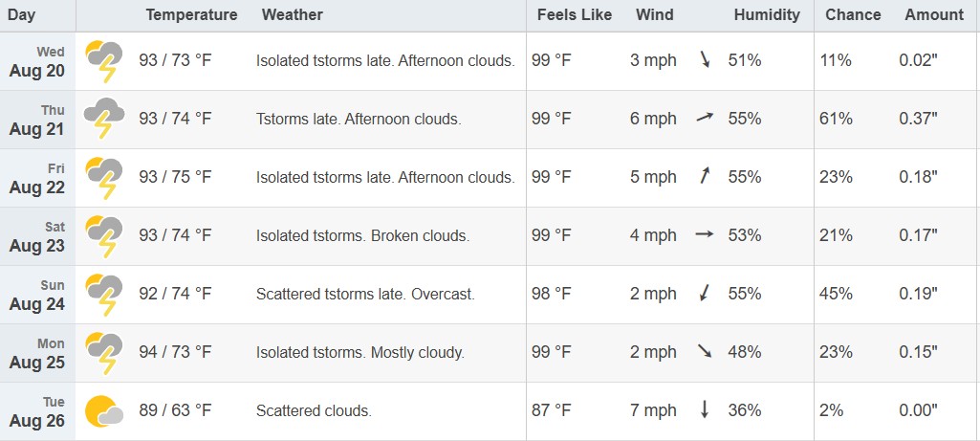Click the wind direction arrow for Sat Aug 23

coord(705,235)
